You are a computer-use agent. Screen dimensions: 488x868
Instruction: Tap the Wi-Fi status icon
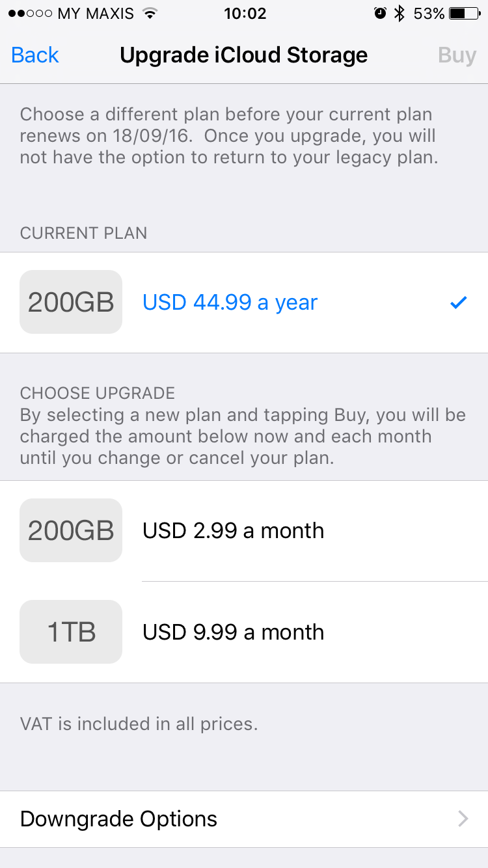click(x=150, y=13)
